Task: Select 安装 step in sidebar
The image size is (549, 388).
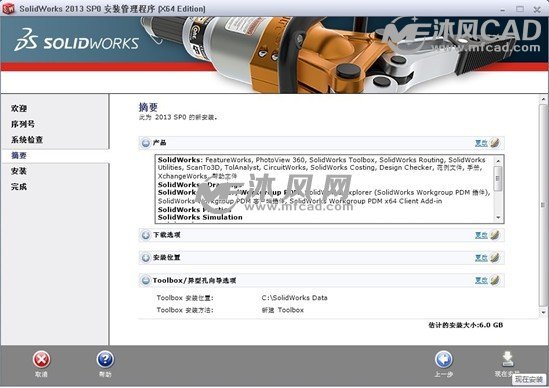Action: point(19,171)
